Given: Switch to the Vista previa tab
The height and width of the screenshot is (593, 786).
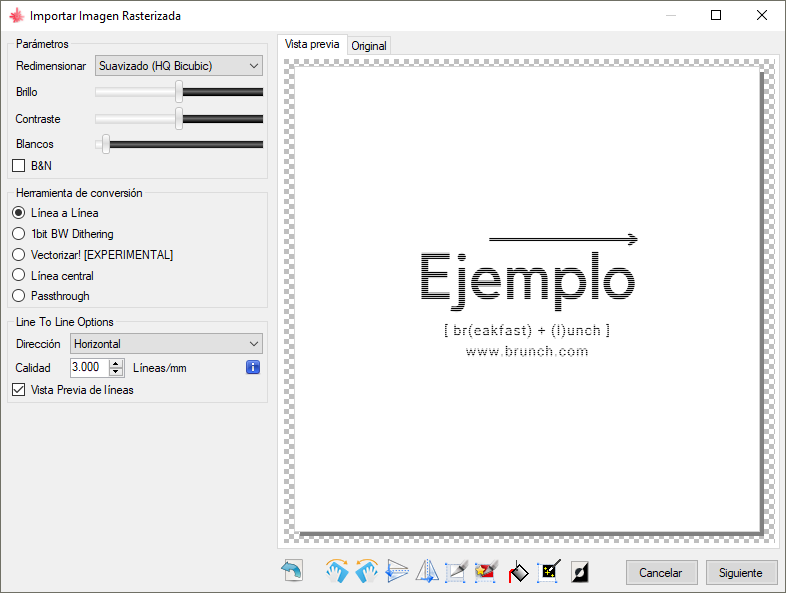Looking at the screenshot, I should coord(312,45).
